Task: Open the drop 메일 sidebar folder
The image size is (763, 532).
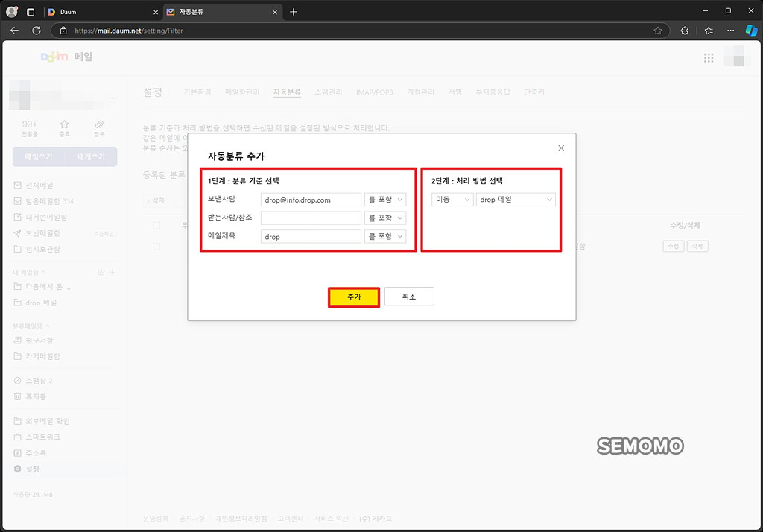Action: (x=36, y=303)
